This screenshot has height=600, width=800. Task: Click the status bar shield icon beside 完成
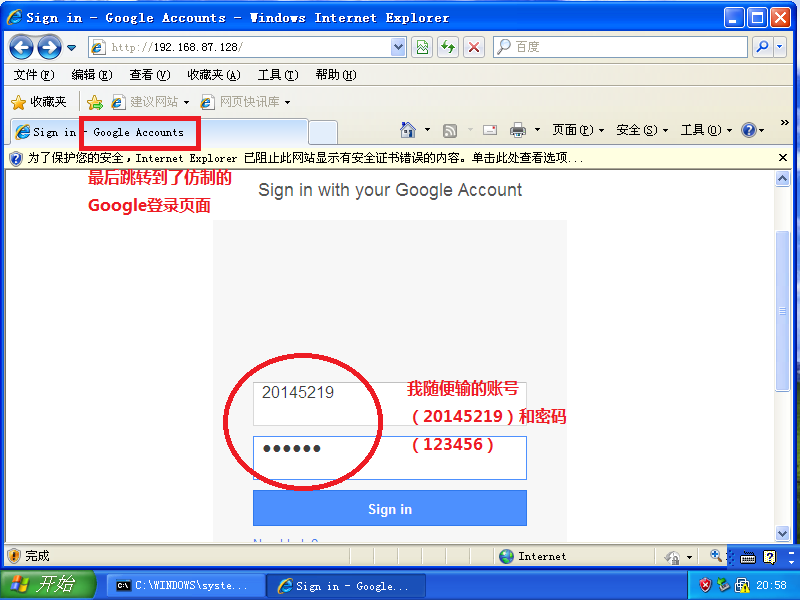(x=14, y=556)
